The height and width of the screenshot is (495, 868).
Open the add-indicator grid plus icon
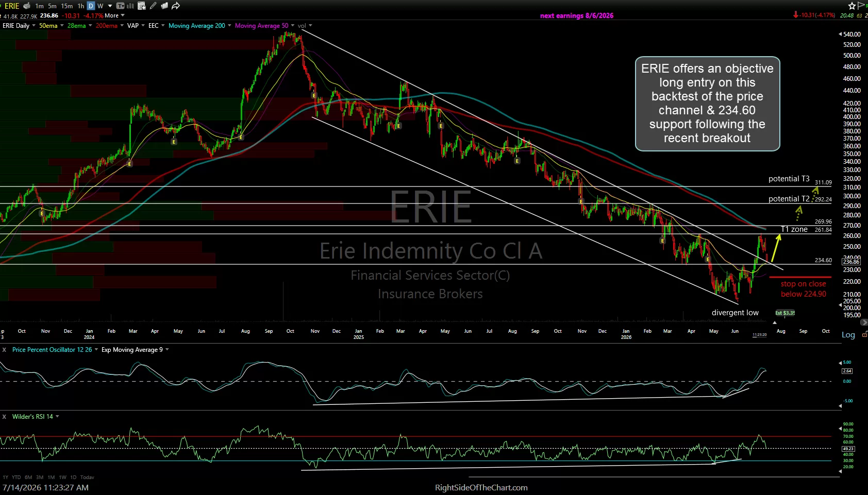click(142, 6)
